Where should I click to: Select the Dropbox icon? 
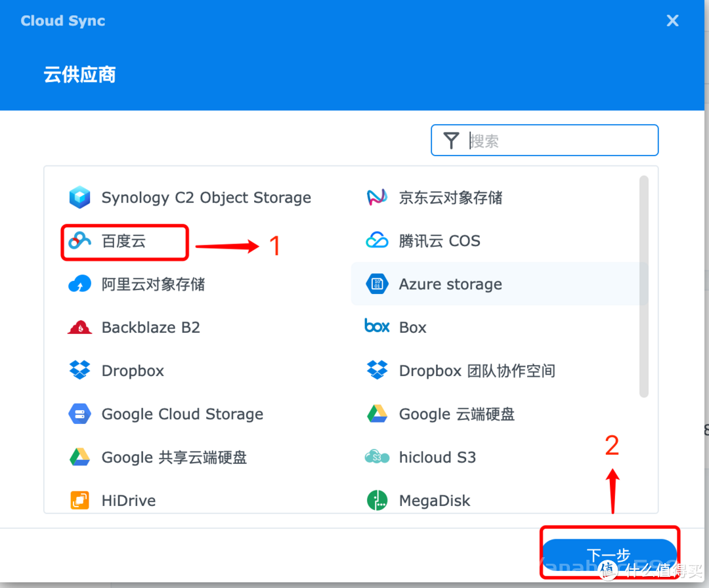pos(79,370)
